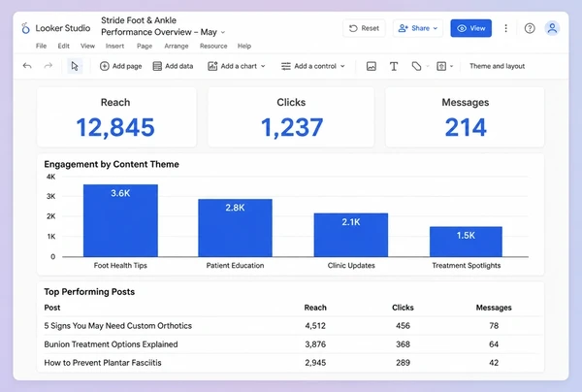The image size is (582, 392).
Task: Open the help question mark icon
Action: pos(530,28)
